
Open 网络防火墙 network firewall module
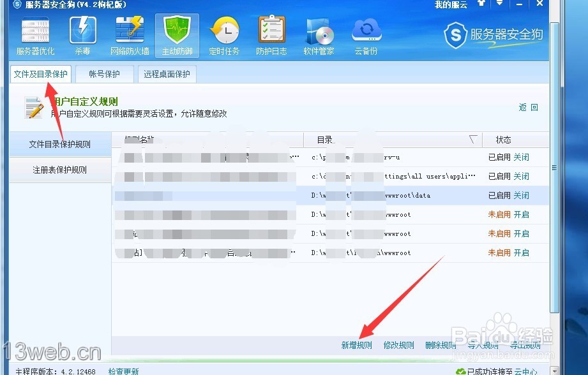pyautogui.click(x=130, y=35)
